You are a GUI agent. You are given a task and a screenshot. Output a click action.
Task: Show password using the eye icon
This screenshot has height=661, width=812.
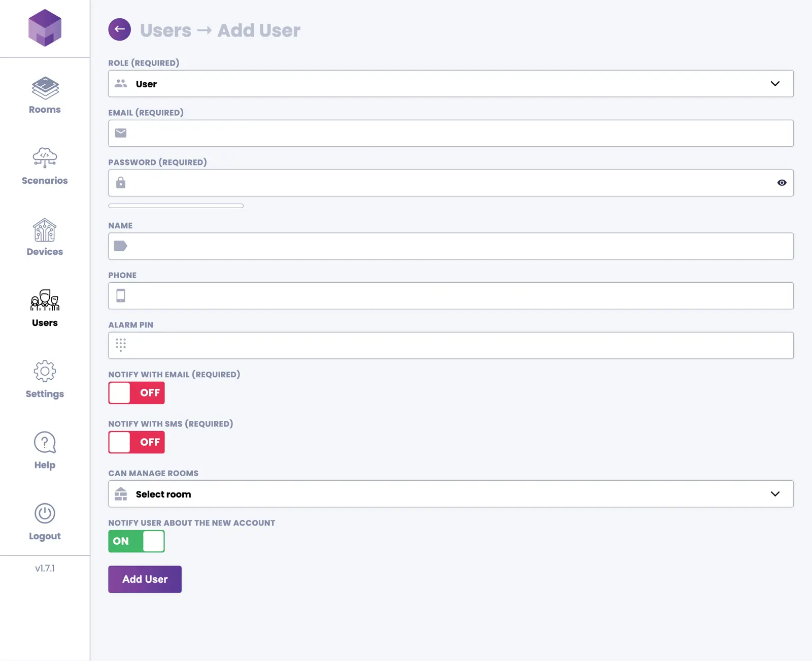coord(782,183)
